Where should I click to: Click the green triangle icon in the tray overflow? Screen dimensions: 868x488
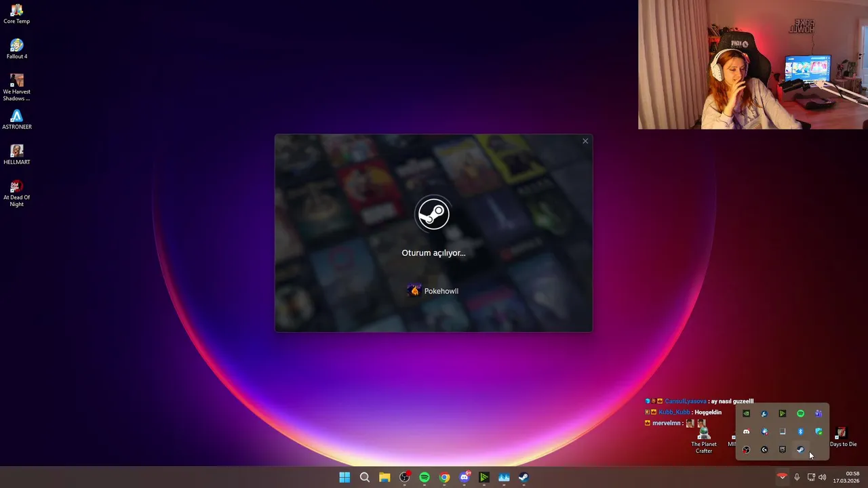point(783,413)
